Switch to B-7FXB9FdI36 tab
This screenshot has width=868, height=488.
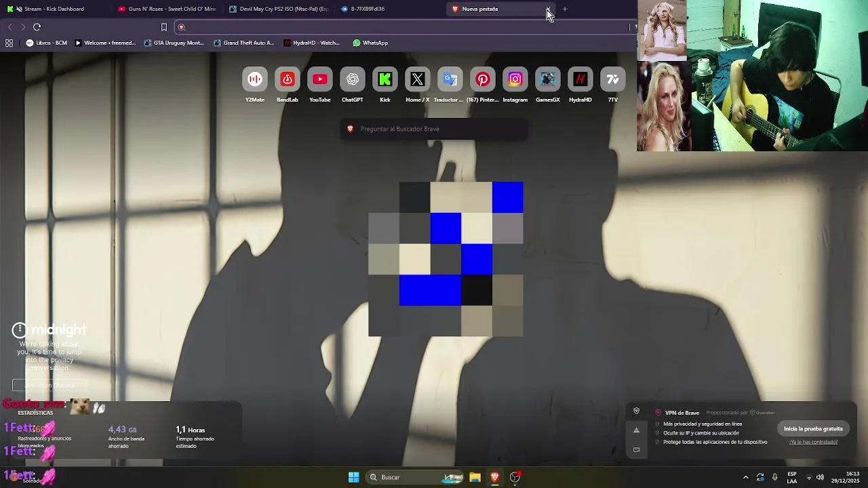pos(390,9)
